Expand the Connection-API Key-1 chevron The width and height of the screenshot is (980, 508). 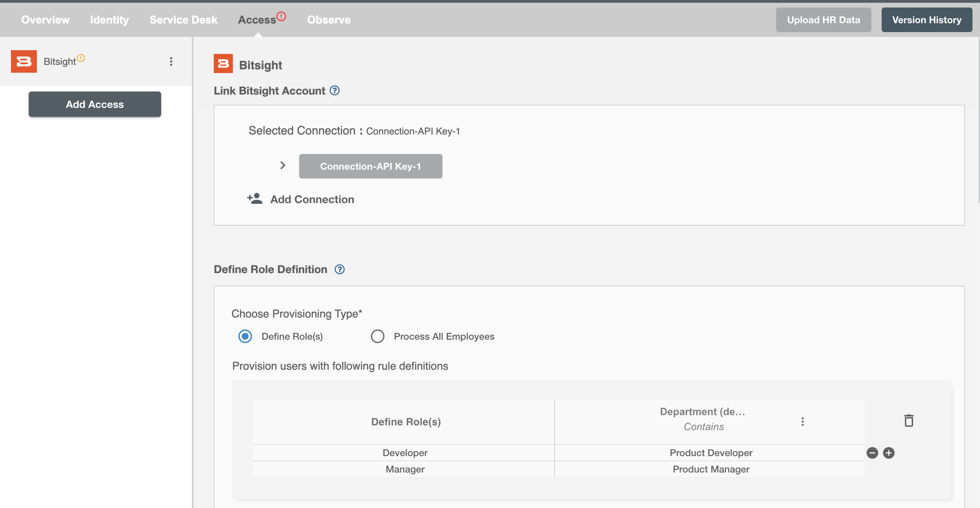282,165
